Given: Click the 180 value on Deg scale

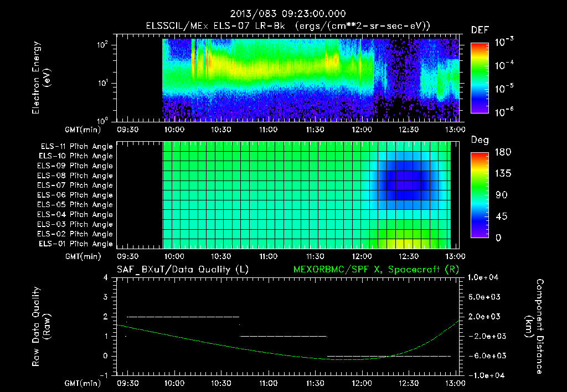Looking at the screenshot, I should [x=503, y=152].
